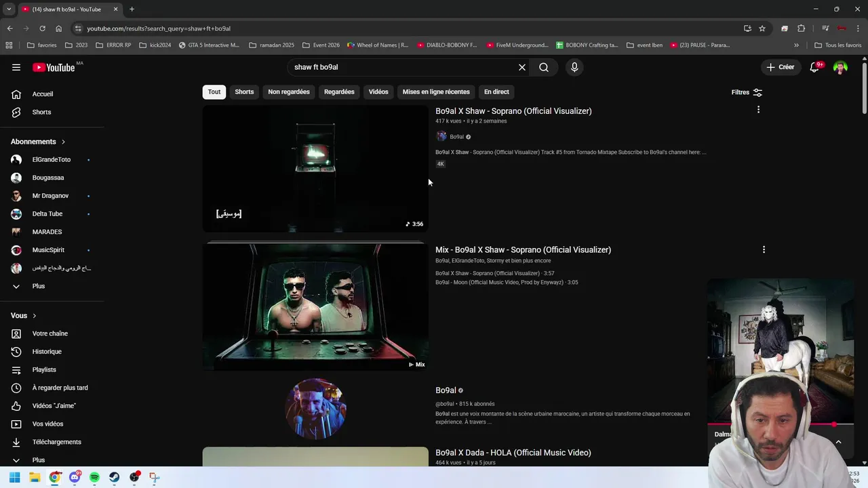Open Téléchargements in the sidebar
Screen dimensions: 868x488
52,442
